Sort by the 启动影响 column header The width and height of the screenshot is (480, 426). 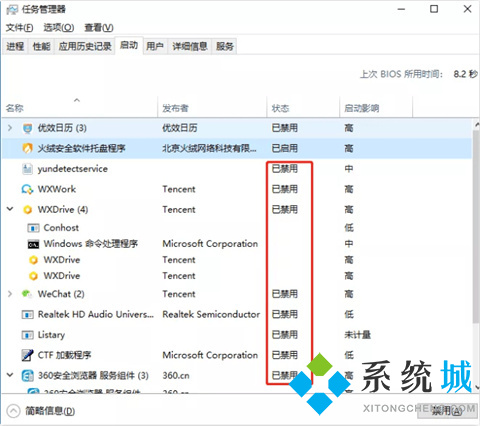(376, 107)
